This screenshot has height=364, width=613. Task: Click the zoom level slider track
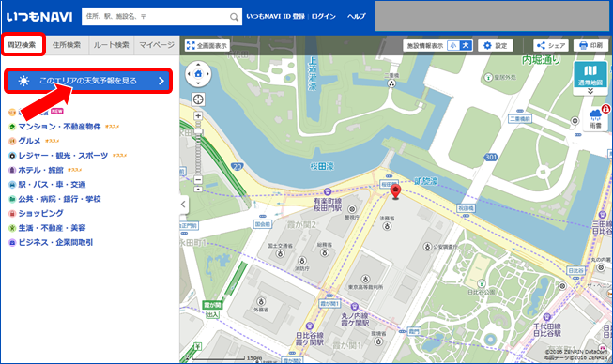click(x=198, y=148)
